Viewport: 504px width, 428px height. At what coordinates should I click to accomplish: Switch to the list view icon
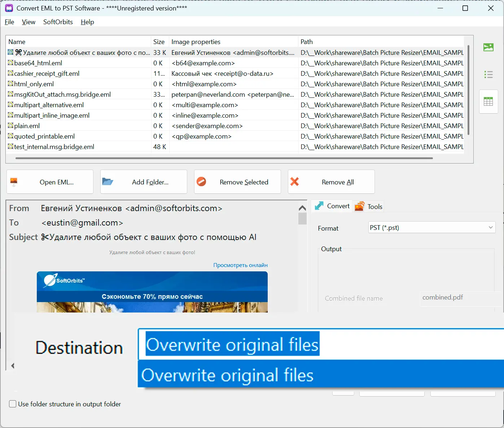[488, 75]
